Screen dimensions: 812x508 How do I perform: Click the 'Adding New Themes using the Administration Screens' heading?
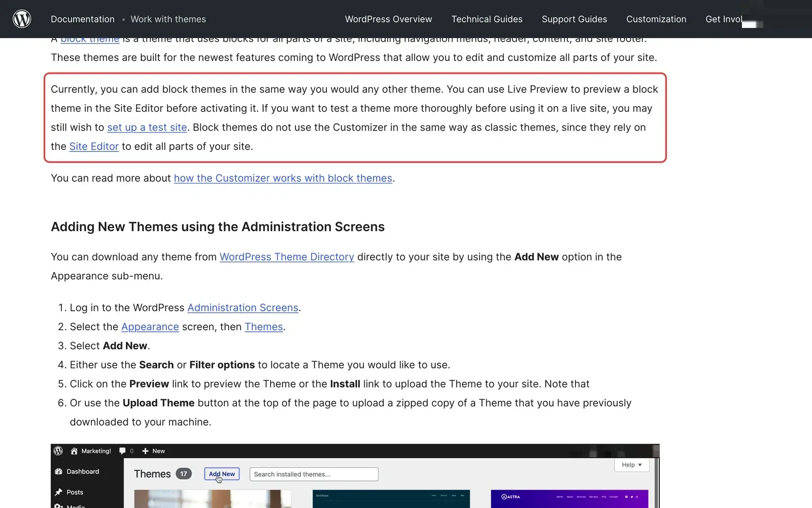pos(218,227)
